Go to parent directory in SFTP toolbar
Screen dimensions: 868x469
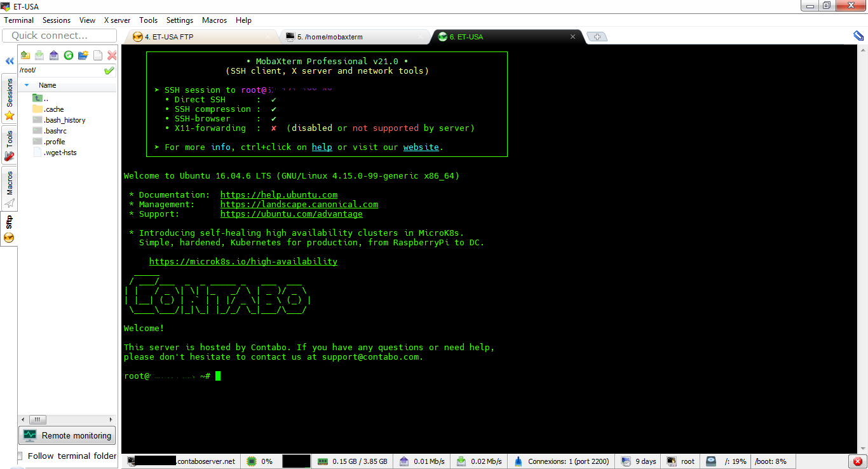click(x=25, y=55)
